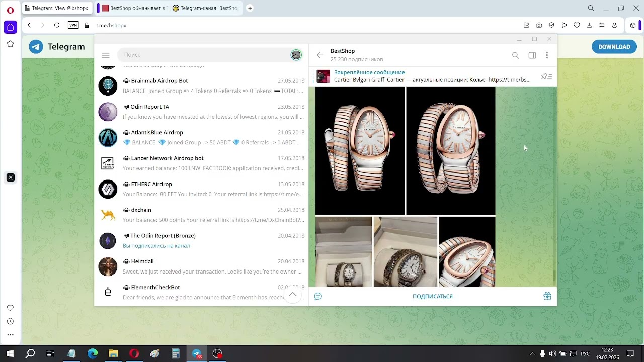Open the ETHERC Airdrop chat
The image size is (644, 362).
[x=201, y=189]
